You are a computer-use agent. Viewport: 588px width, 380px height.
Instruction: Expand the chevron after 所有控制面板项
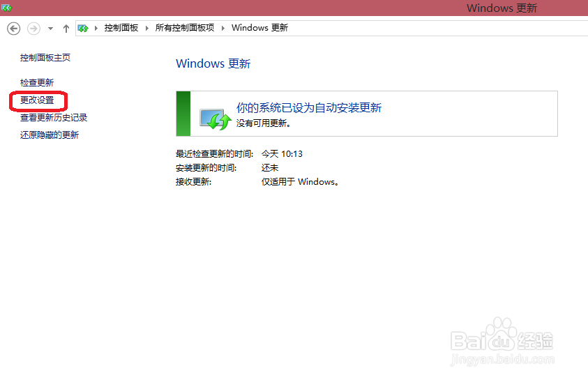click(x=223, y=28)
